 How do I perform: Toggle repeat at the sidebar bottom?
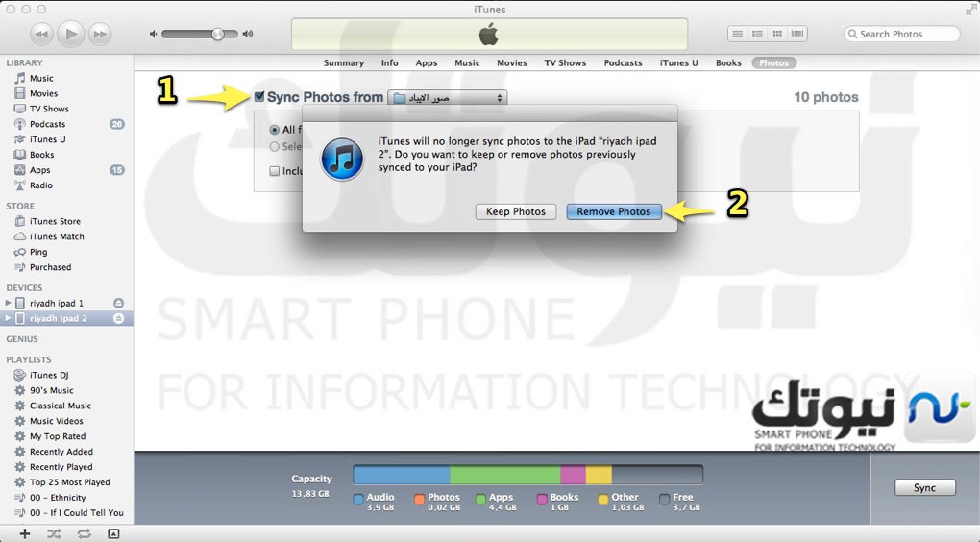pyautogui.click(x=84, y=534)
